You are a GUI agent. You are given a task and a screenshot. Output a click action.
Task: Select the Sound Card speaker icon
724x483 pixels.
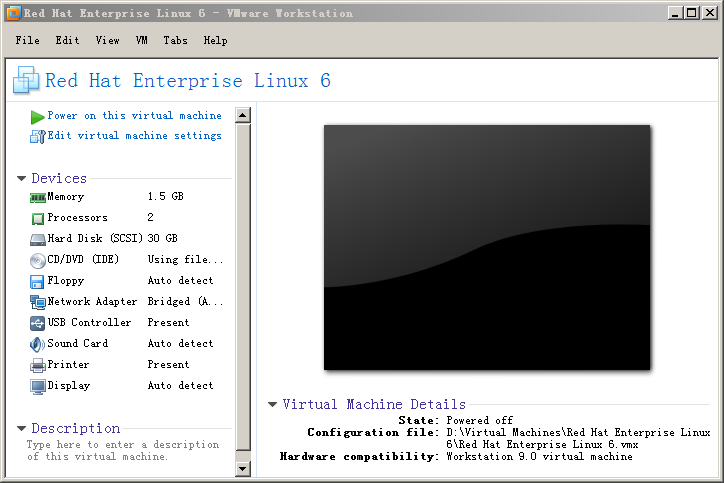click(x=37, y=344)
